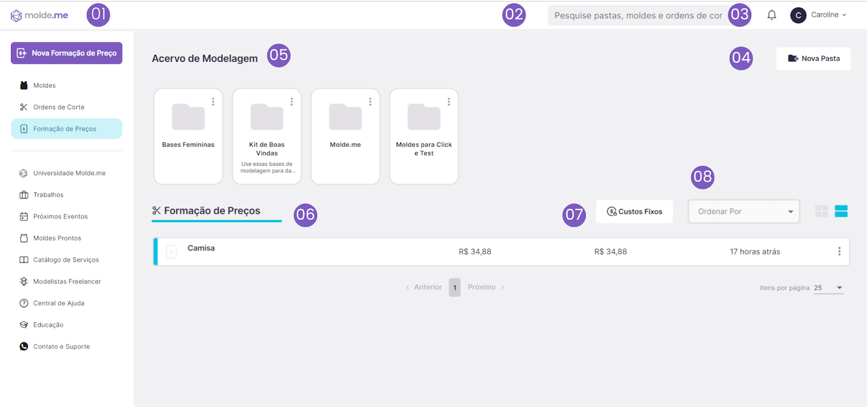Click first R$ 34,88 value in Camisa row
Screen dimensions: 868x407
(x=475, y=252)
